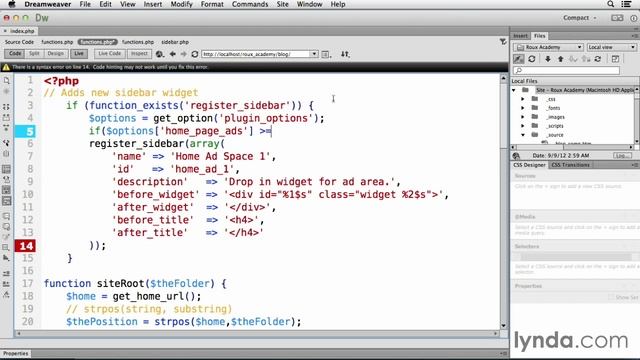Click line number 14 error marker
Viewport: 640px width, 360px height.
[25, 246]
